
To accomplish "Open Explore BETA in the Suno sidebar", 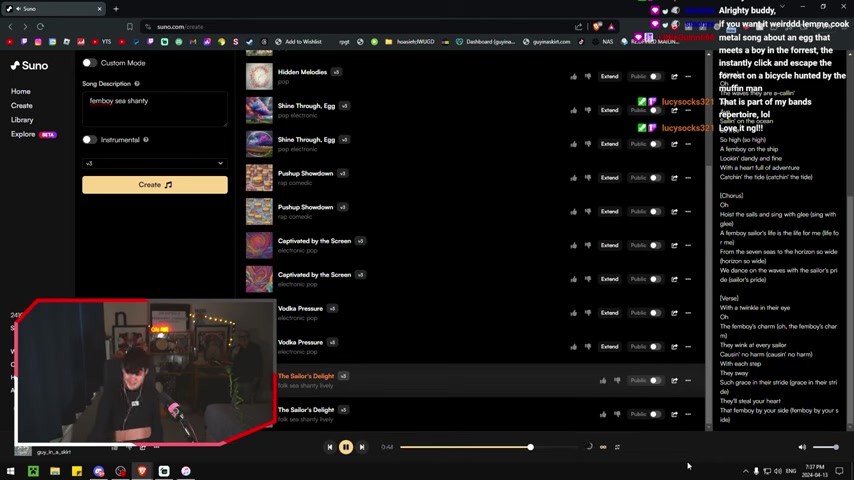I will pyautogui.click(x=34, y=134).
